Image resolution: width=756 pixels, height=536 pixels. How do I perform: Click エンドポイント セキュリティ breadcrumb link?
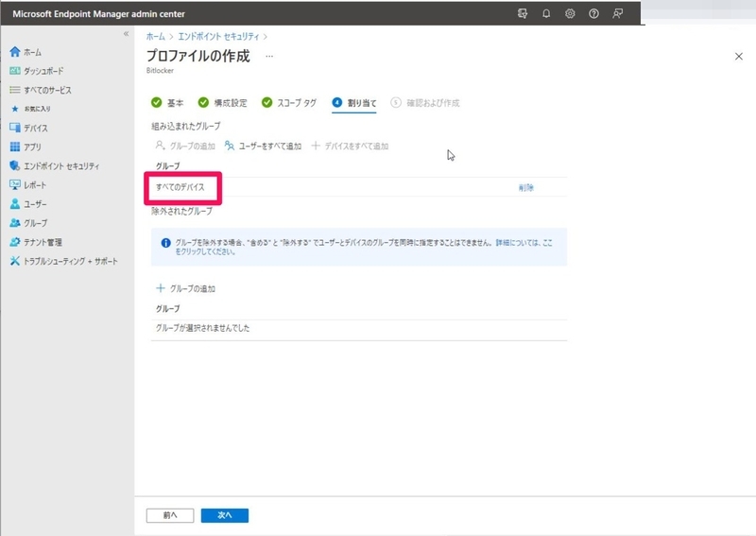tap(218, 37)
